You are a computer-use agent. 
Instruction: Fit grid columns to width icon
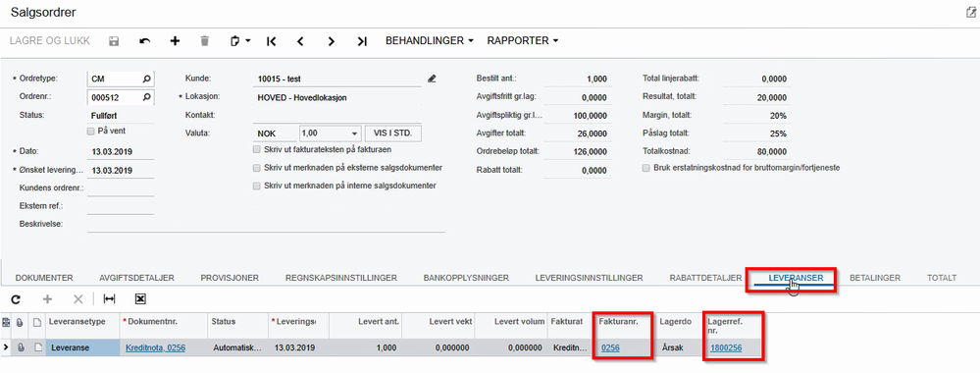(x=109, y=299)
